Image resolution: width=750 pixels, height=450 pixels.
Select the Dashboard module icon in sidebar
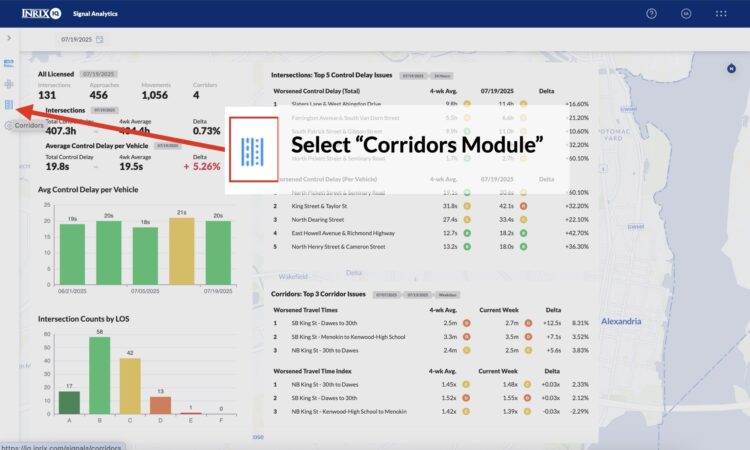(x=9, y=63)
